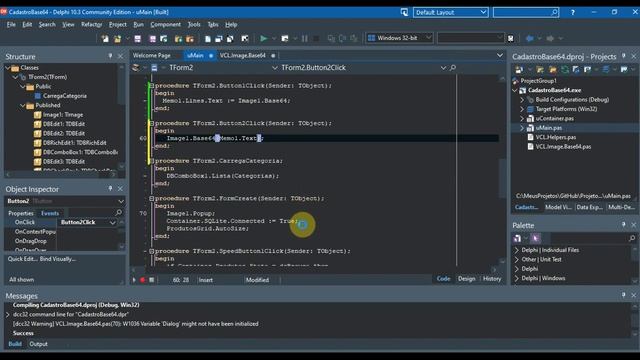This screenshot has width=640, height=360.
Task: Switch to the History tab
Action: pos(492,279)
